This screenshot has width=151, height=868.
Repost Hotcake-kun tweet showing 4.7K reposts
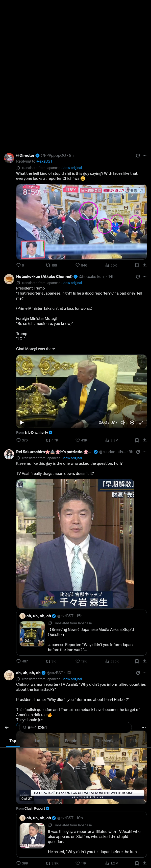(52, 440)
